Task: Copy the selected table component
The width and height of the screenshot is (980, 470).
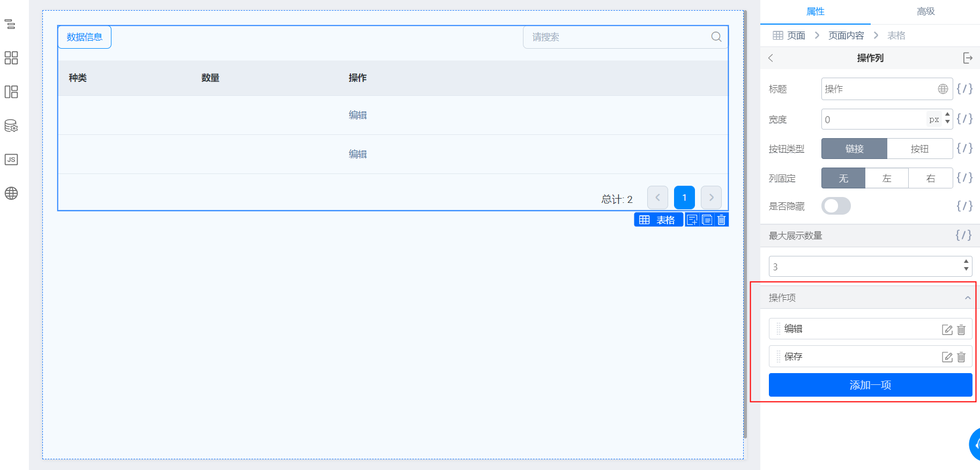Action: 707,220
